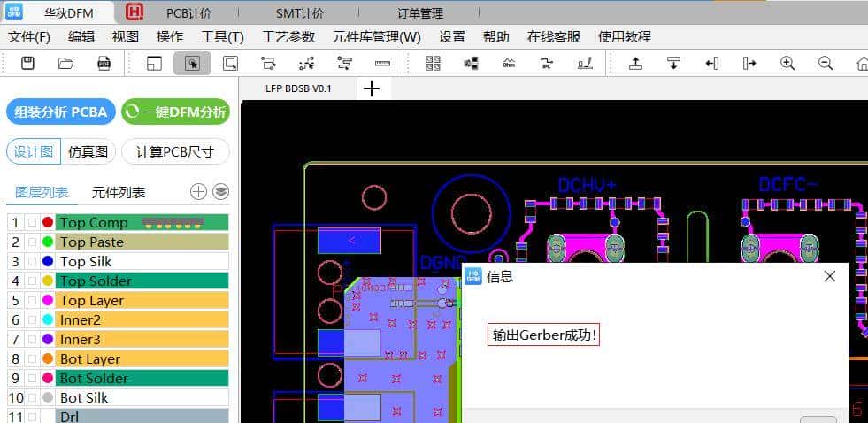This screenshot has height=423, width=868.
Task: Select the 仿真图 view button
Action: (x=88, y=151)
